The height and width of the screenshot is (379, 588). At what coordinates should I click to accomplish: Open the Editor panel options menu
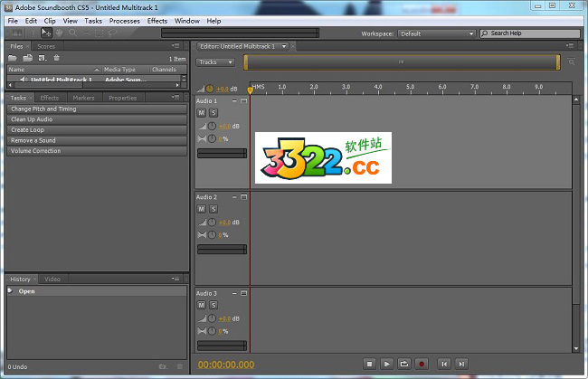coord(570,46)
